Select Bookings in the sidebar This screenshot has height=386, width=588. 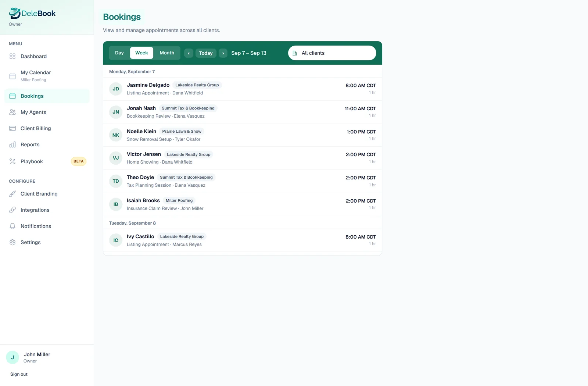(x=47, y=96)
